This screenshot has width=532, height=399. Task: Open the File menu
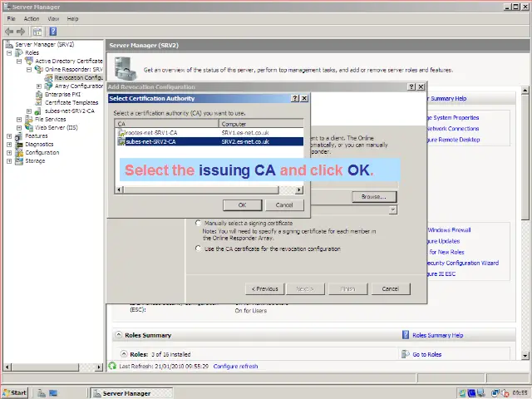[11, 18]
